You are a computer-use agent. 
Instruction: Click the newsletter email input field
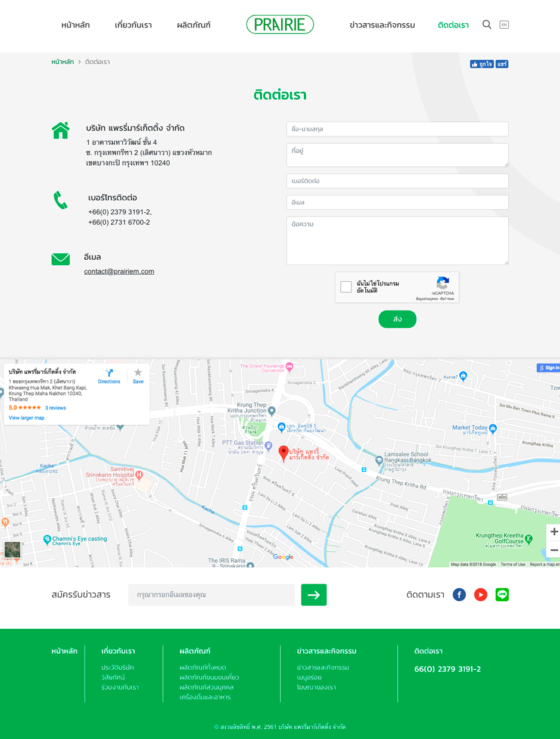(x=211, y=595)
